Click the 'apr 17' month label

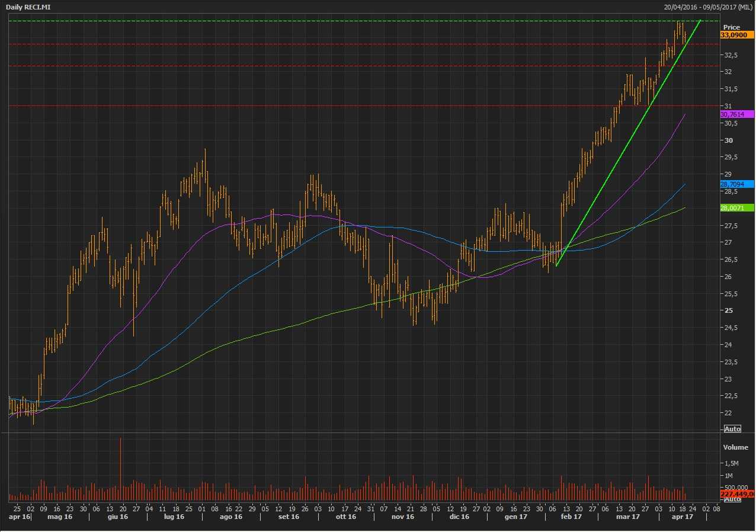point(682,517)
